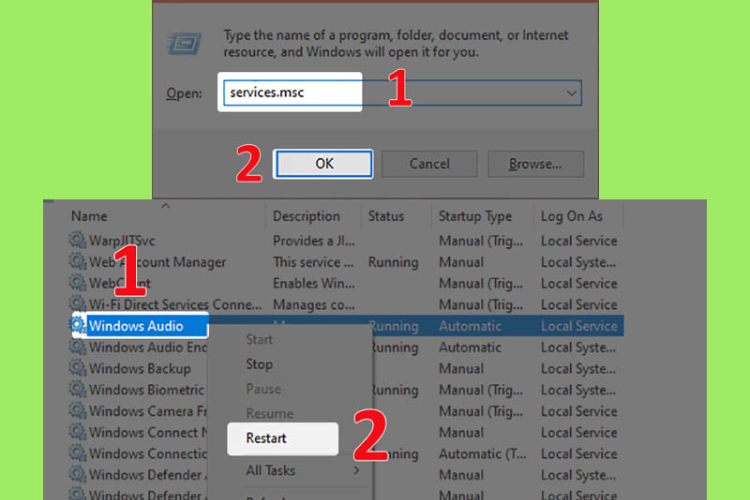This screenshot has width=750, height=500.
Task: Click the Browse... button
Action: click(534, 164)
